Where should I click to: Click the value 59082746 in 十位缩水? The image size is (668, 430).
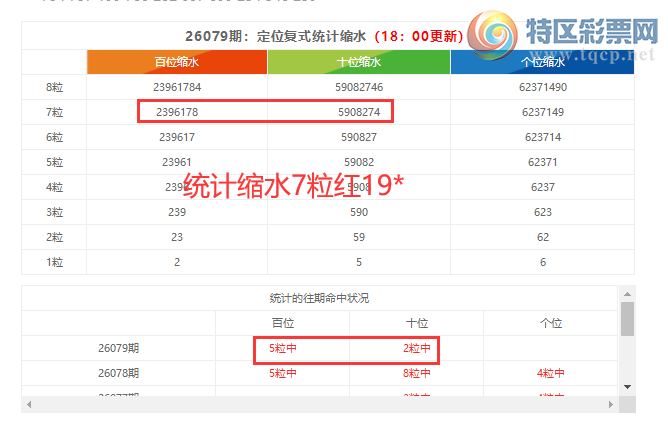coord(359,87)
